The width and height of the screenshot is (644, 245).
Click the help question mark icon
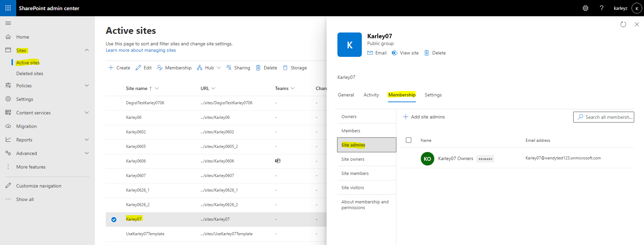pyautogui.click(x=602, y=8)
